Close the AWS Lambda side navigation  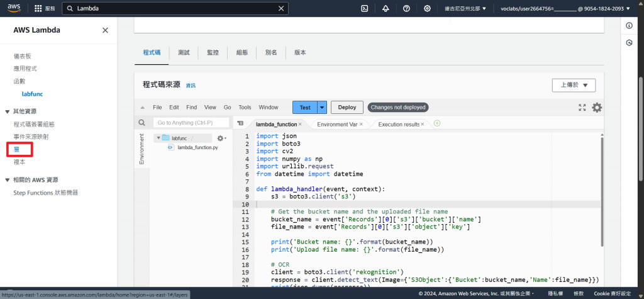105,30
